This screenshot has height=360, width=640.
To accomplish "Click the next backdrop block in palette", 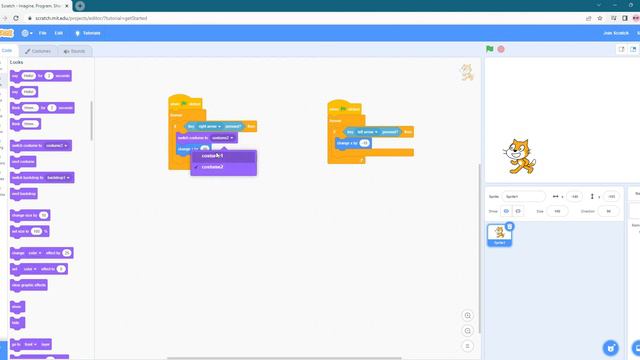I will click(24, 194).
